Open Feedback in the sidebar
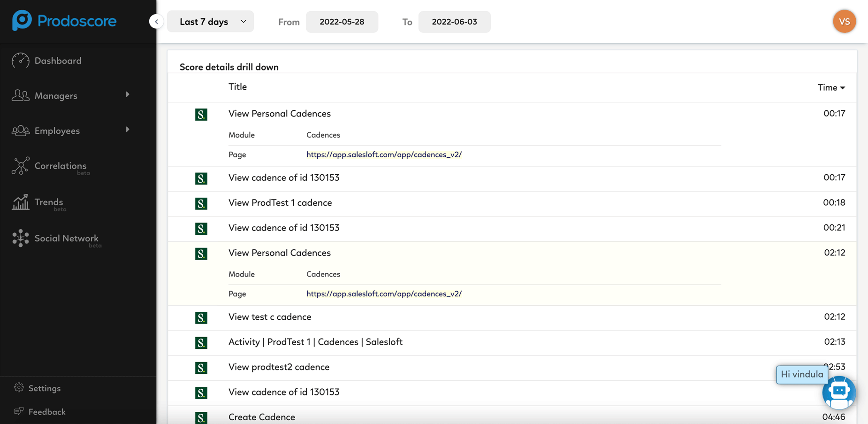The height and width of the screenshot is (424, 868). coord(47,412)
